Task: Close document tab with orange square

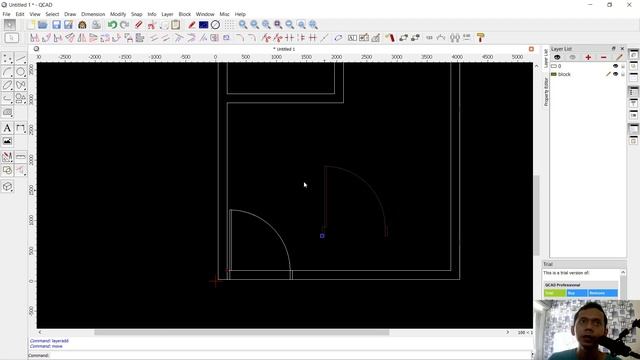Action: tap(531, 49)
